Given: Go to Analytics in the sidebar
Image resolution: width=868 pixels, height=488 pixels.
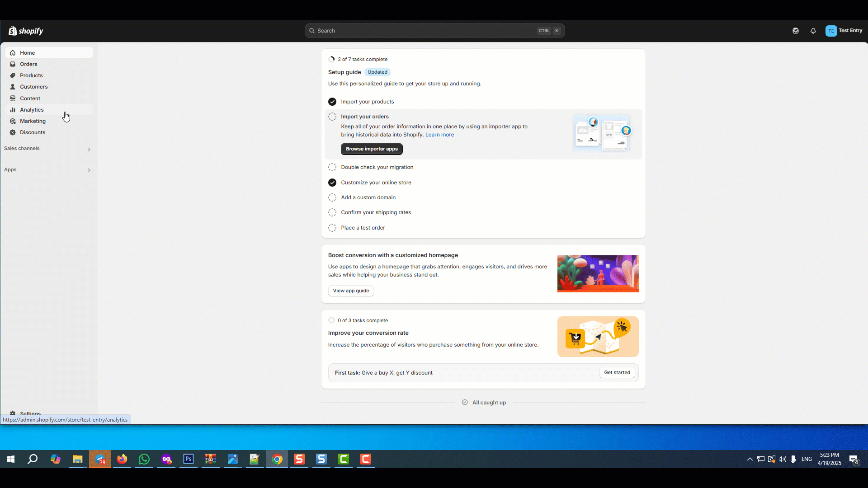Looking at the screenshot, I should coord(32,110).
